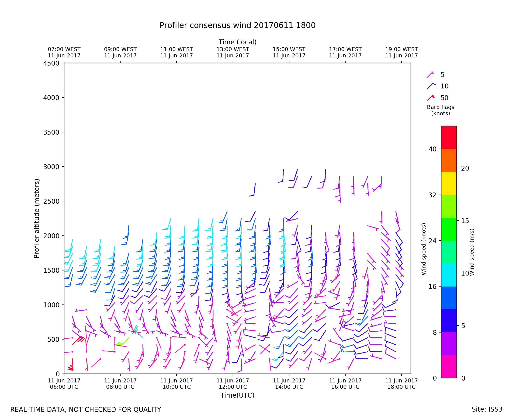The image size is (513, 420).
Task: Click the Time(UTC) axis label
Action: pos(237,395)
